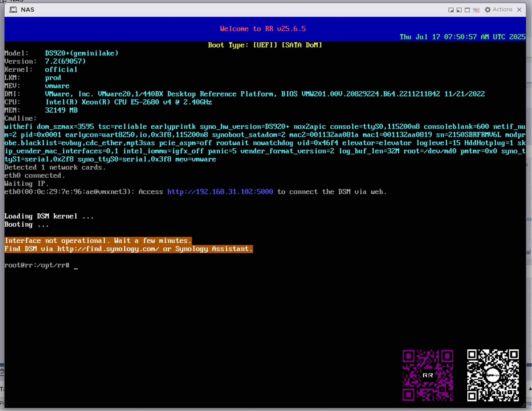
Task: Click the NAS window title text
Action: click(x=27, y=10)
